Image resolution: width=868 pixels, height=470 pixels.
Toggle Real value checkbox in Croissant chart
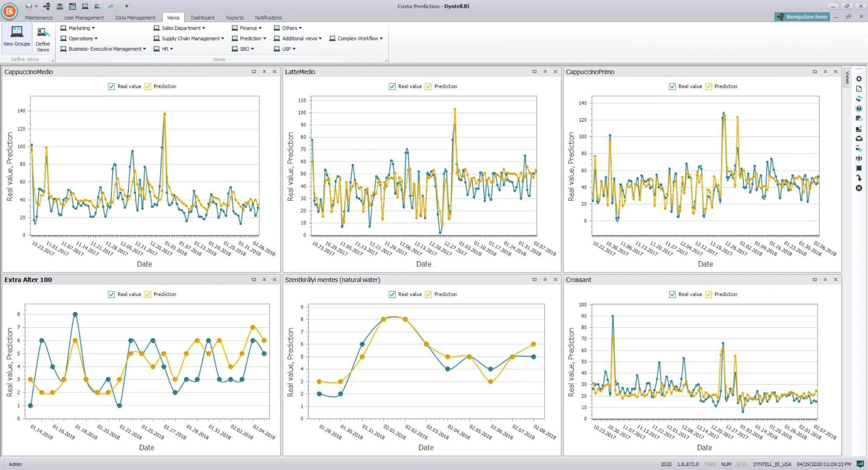click(672, 294)
